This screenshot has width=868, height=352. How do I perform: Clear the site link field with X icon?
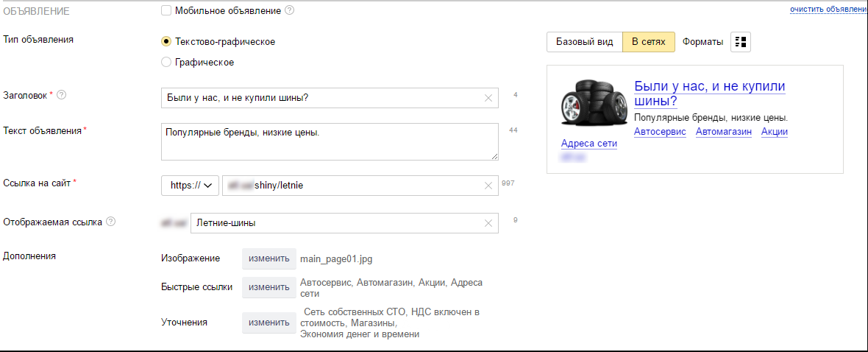(x=488, y=186)
